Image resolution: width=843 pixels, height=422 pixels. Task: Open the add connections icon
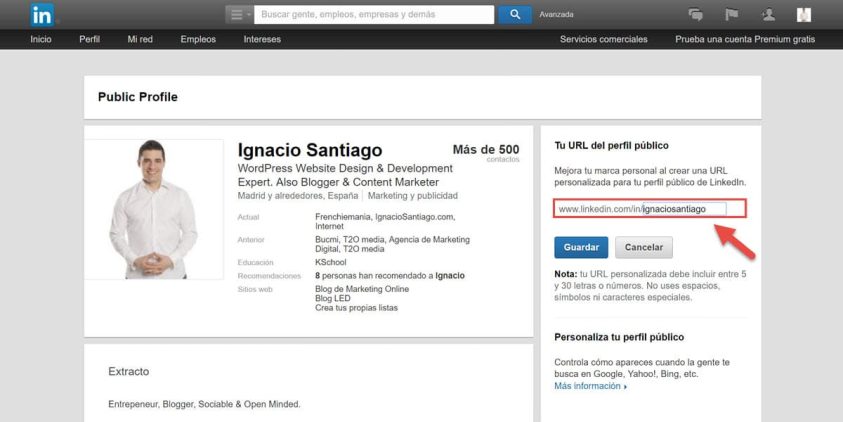(x=768, y=15)
